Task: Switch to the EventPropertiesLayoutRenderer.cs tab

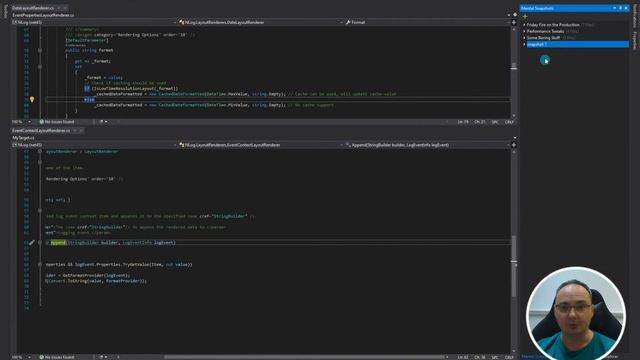Action: [43, 15]
